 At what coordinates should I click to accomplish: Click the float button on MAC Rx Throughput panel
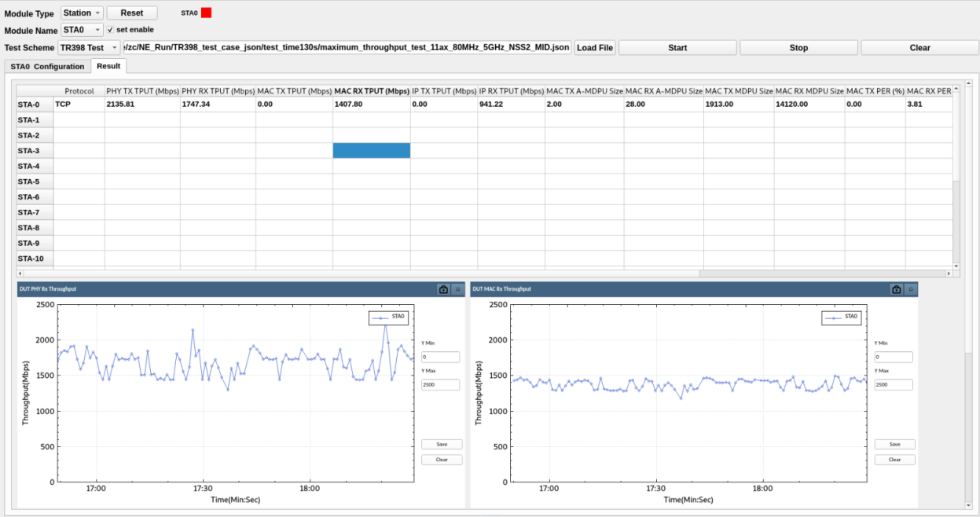click(x=911, y=289)
